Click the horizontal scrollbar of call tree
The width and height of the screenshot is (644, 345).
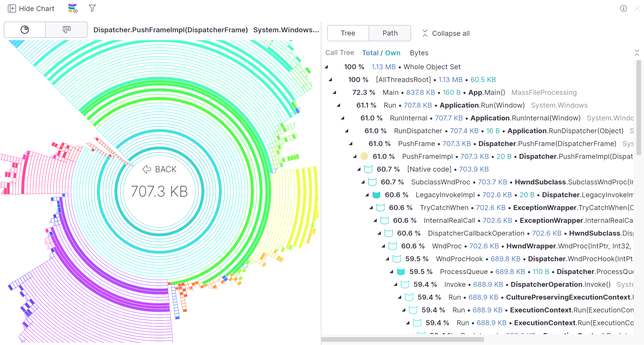point(402,339)
